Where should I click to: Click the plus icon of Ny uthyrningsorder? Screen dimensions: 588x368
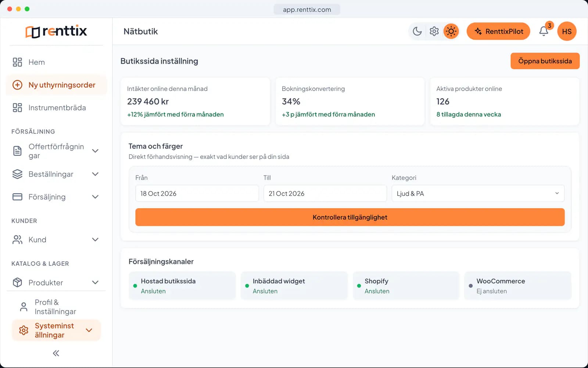[x=17, y=85]
